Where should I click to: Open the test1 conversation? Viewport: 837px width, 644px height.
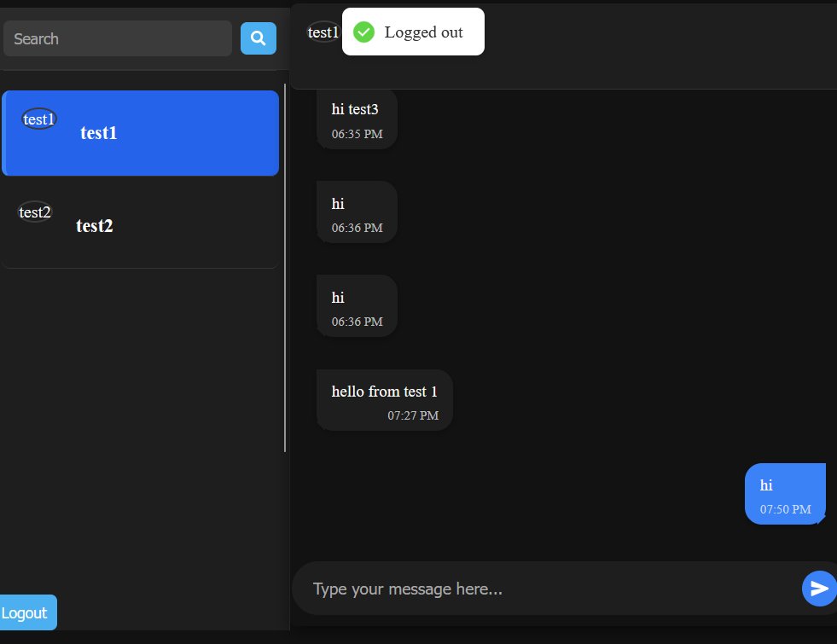(141, 133)
